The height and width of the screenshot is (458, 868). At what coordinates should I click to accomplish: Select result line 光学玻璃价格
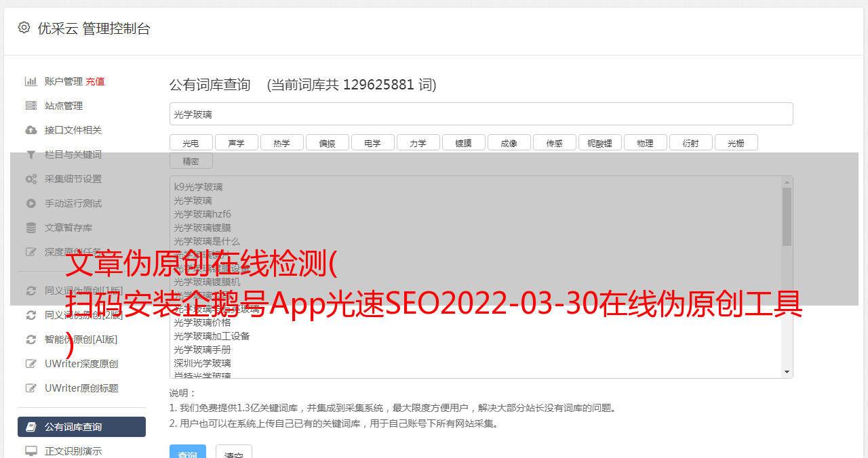pos(202,322)
